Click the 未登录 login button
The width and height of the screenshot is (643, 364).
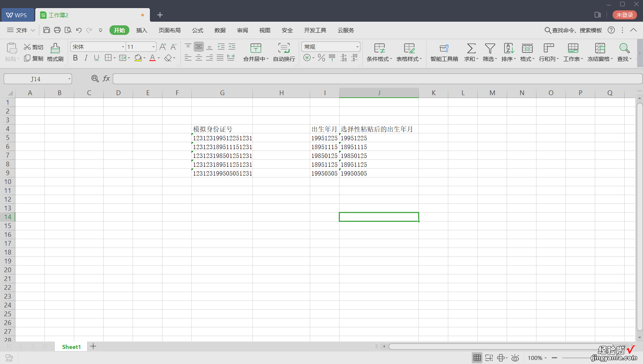point(625,15)
